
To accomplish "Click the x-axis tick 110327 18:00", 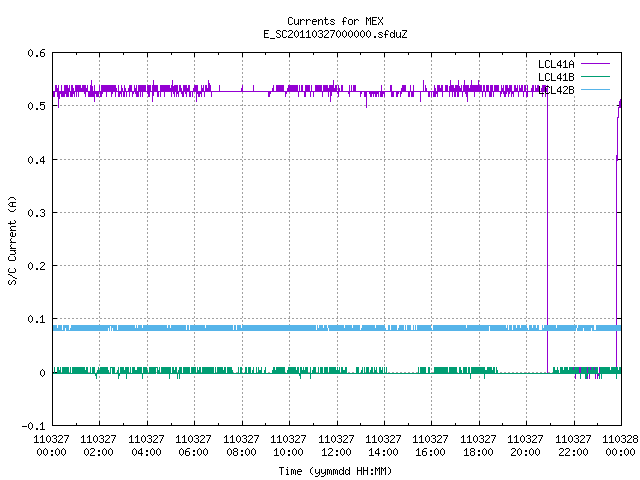I will (x=478, y=445).
